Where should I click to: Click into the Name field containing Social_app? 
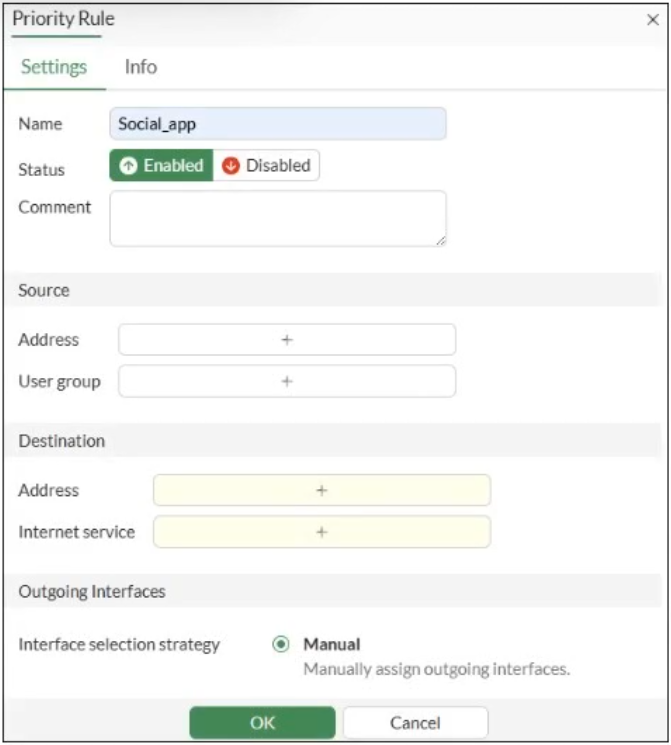tap(277, 124)
